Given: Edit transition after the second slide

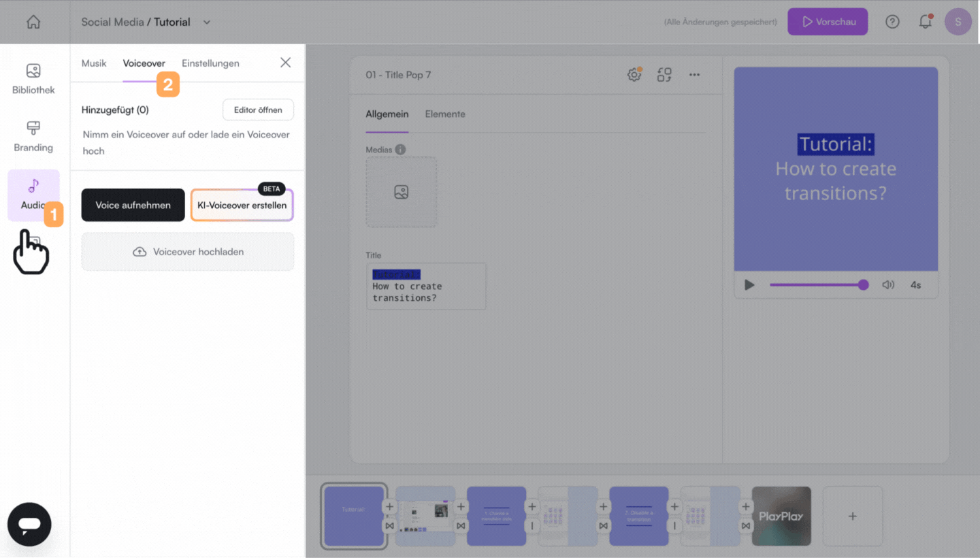Looking at the screenshot, I should click(x=461, y=526).
